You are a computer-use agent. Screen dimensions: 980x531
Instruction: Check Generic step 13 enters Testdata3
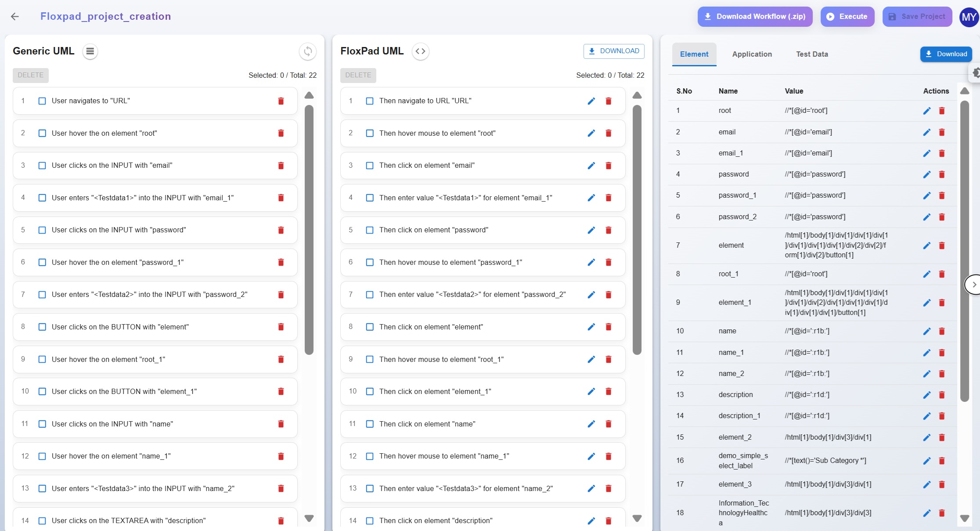coord(42,488)
